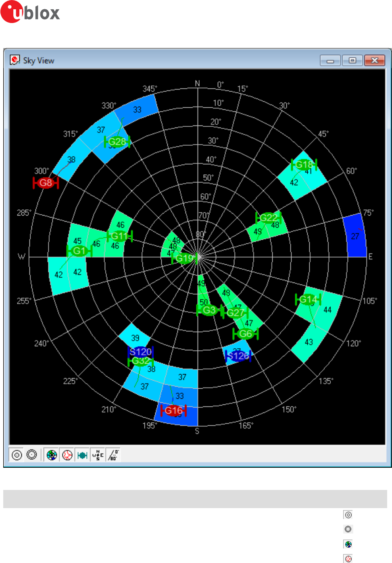Select satellite G28 marker
The height and width of the screenshot is (563, 392).
point(117,142)
